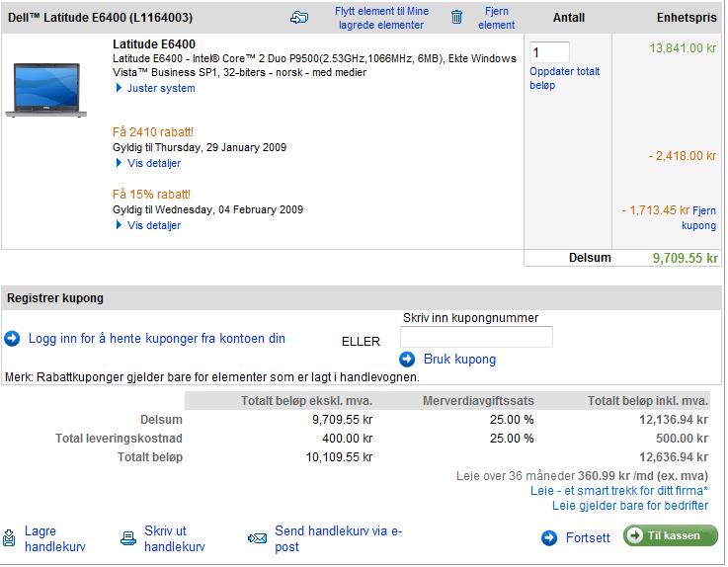Image resolution: width=728 pixels, height=567 pixels.
Task: Click the Registrer kupong section header
Action: 362,298
